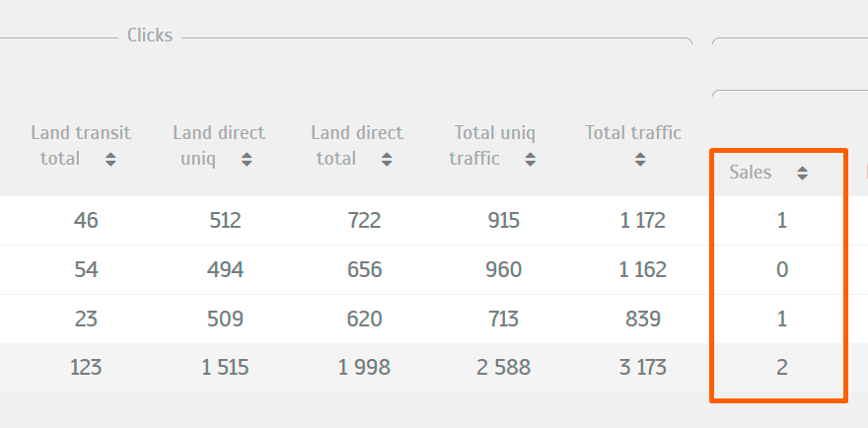Select the Sales total value 2
This screenshot has height=428, width=868.
(x=781, y=368)
